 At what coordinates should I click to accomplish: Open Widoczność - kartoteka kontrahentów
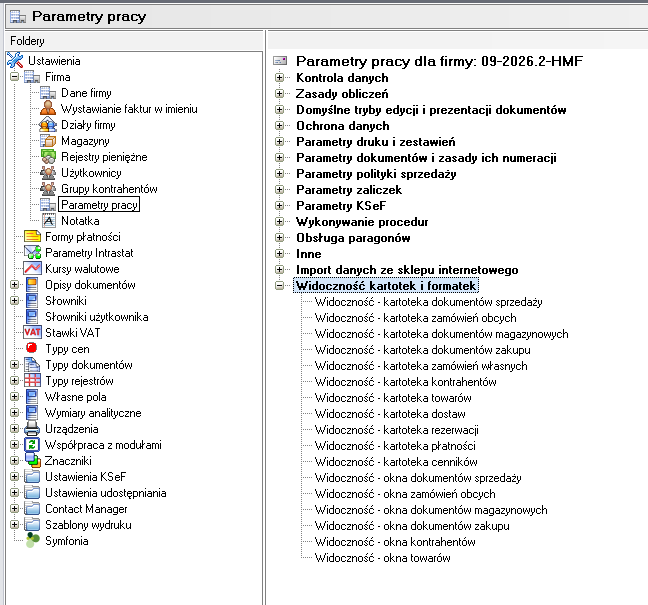405,382
